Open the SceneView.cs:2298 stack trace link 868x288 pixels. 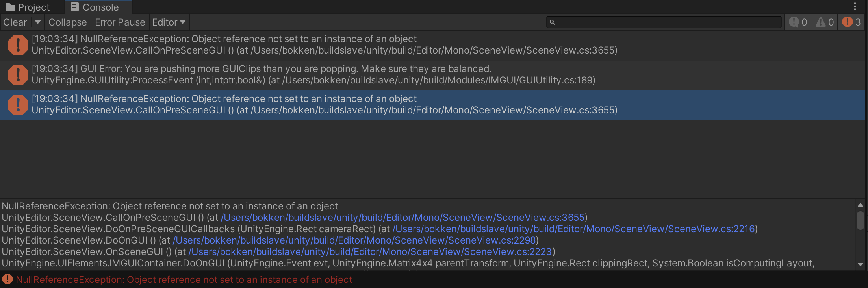(x=354, y=240)
